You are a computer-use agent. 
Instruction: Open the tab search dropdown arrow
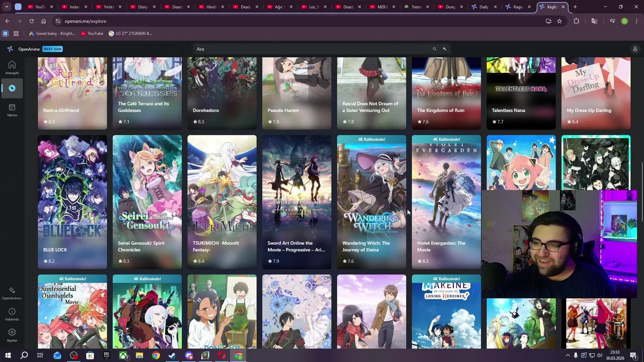[7, 7]
